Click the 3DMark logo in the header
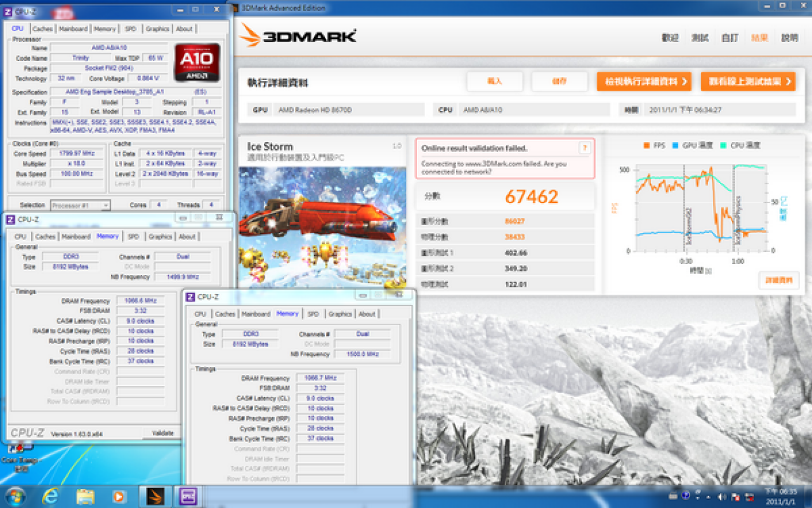The height and width of the screenshot is (508, 812). tap(298, 36)
